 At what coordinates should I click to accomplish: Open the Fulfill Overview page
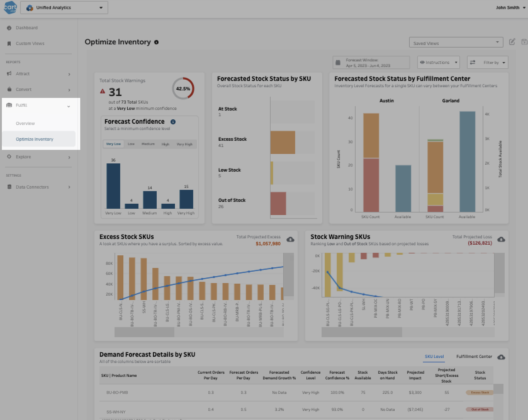(25, 123)
